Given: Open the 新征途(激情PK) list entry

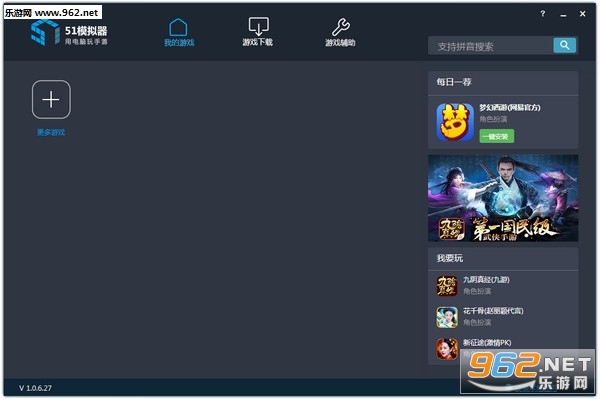Looking at the screenshot, I should (x=487, y=343).
